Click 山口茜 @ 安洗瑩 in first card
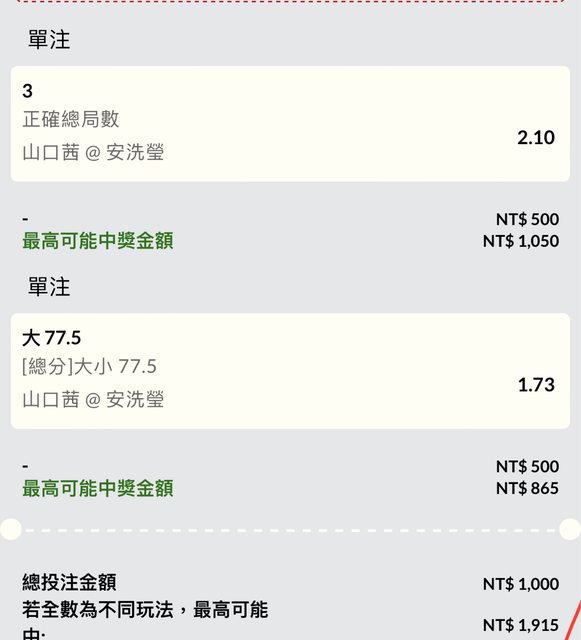 tap(93, 153)
